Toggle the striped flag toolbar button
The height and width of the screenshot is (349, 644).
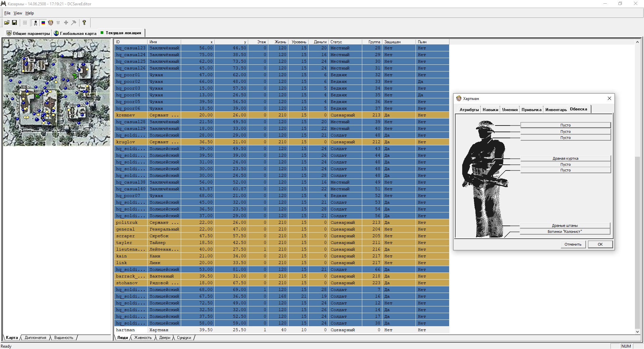pyautogui.click(x=43, y=22)
